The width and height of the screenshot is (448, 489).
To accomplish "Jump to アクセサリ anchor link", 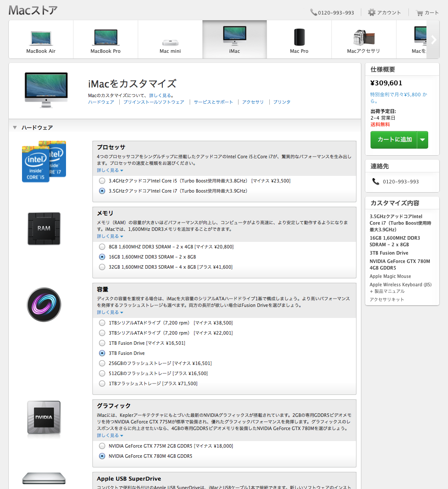I will (253, 102).
